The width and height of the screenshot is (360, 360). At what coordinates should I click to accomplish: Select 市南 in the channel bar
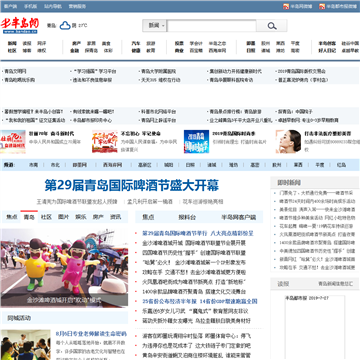coord(33,165)
